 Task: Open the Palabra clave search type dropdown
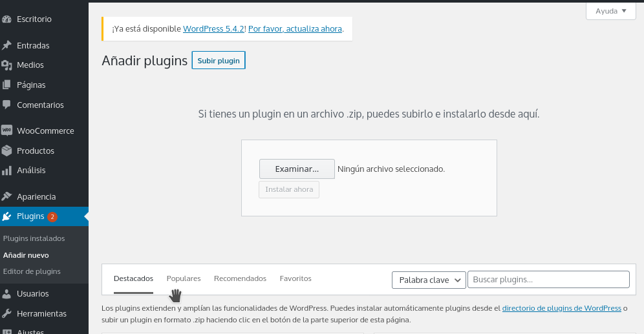429,280
